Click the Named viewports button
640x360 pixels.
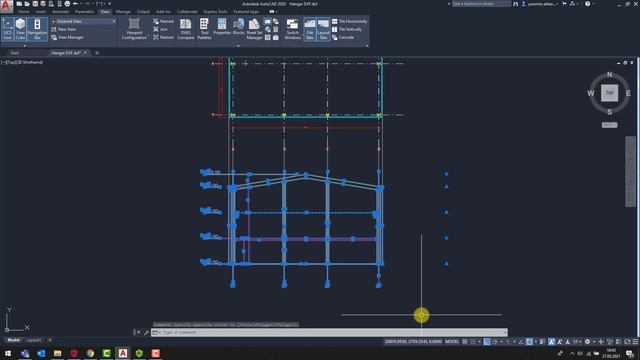click(x=163, y=21)
